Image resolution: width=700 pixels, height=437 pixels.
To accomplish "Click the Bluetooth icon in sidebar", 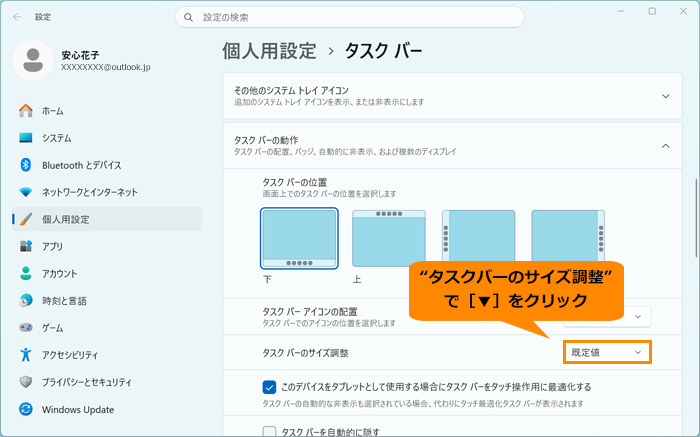I will (x=26, y=165).
